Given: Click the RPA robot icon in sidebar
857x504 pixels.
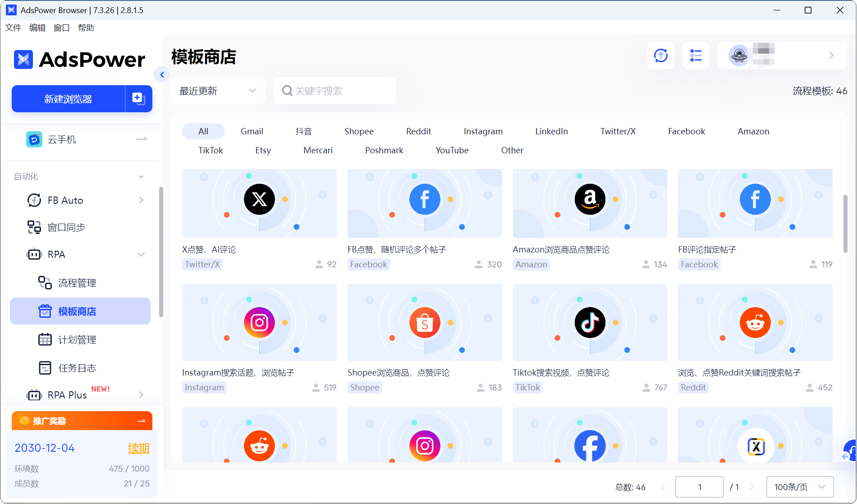Looking at the screenshot, I should [34, 254].
